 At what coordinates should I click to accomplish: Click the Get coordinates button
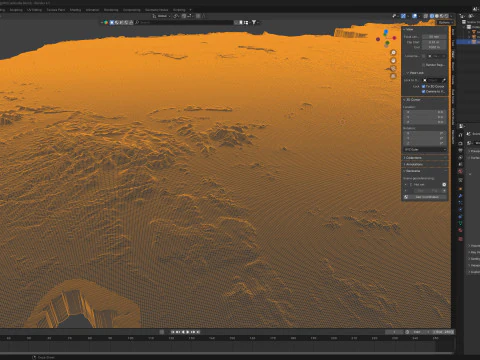425,197
